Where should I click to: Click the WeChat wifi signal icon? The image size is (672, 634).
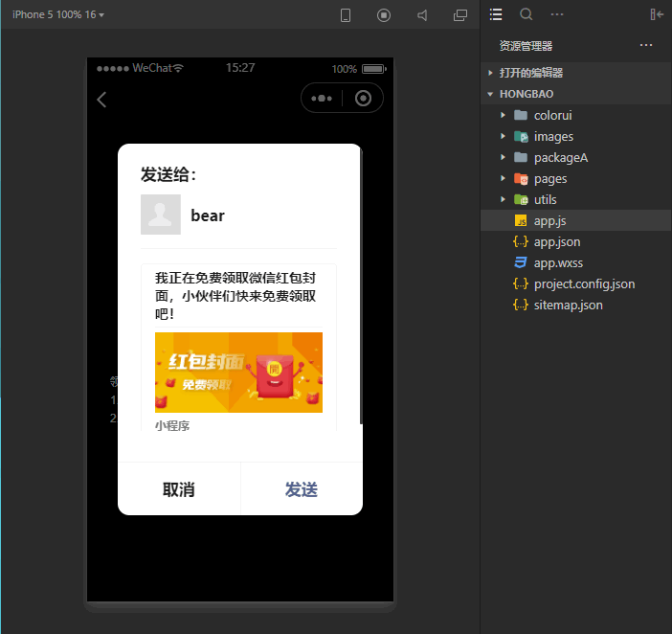click(178, 68)
